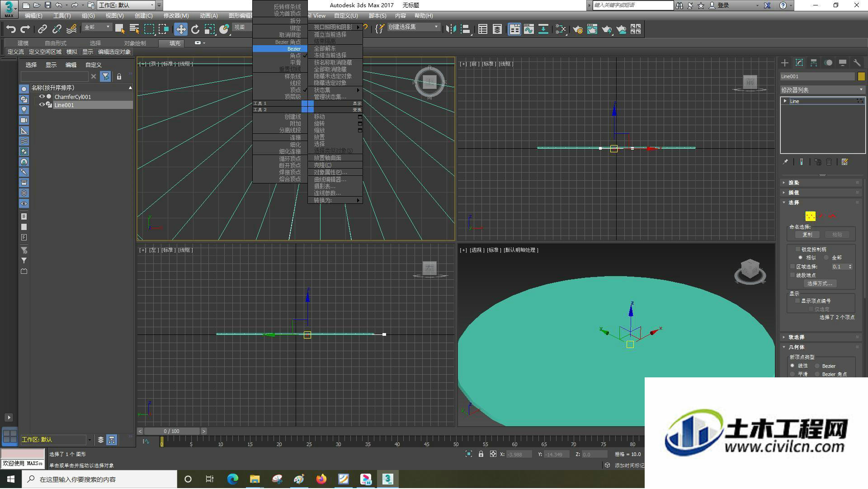Viewport: 868px width, 489px height.
Task: Click Configure Modifier Sets icon
Action: (x=844, y=162)
